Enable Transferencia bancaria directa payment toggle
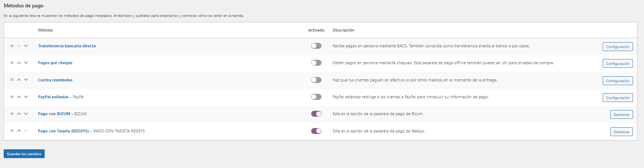The image size is (644, 168). (x=316, y=46)
